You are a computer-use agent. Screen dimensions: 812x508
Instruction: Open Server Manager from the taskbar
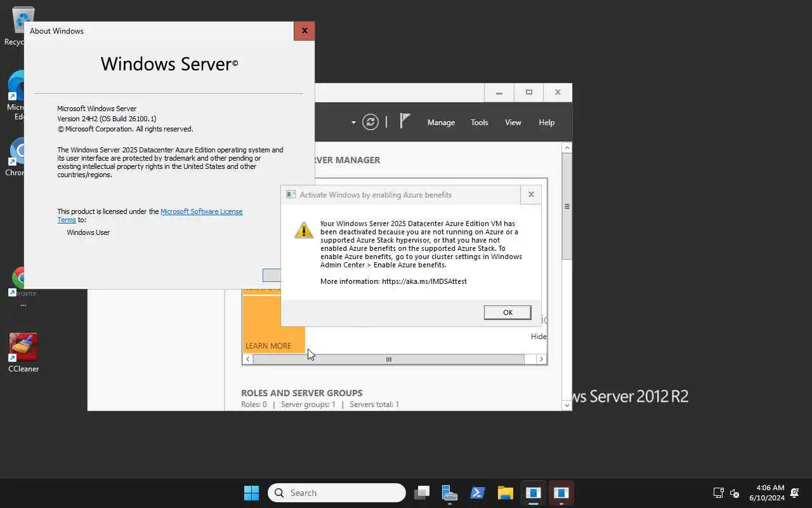point(450,493)
